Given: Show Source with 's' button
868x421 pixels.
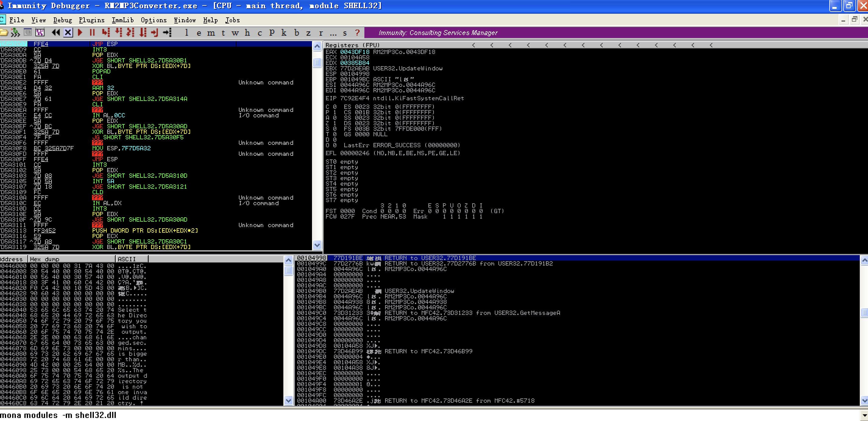Looking at the screenshot, I should pos(345,33).
